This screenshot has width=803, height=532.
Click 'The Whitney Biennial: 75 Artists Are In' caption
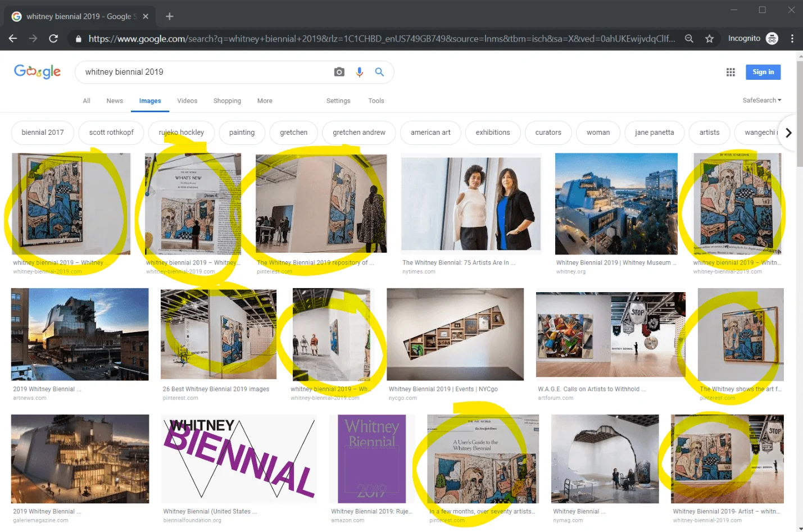[459, 263]
